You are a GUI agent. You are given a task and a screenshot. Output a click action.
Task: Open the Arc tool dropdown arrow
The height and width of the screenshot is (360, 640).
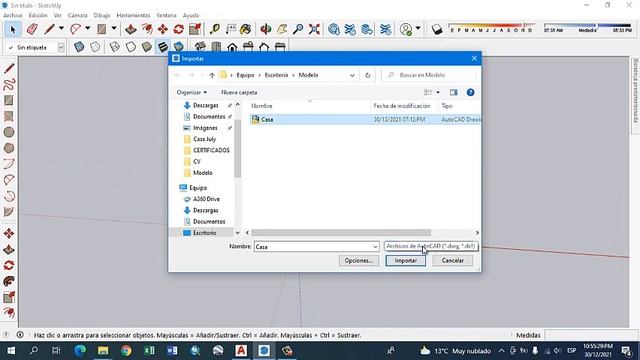87,29
